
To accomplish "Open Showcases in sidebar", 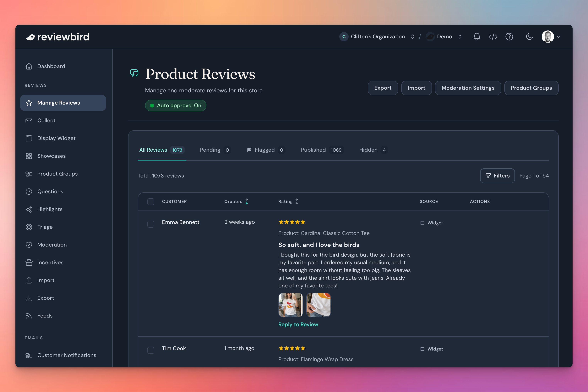I will coord(63,156).
